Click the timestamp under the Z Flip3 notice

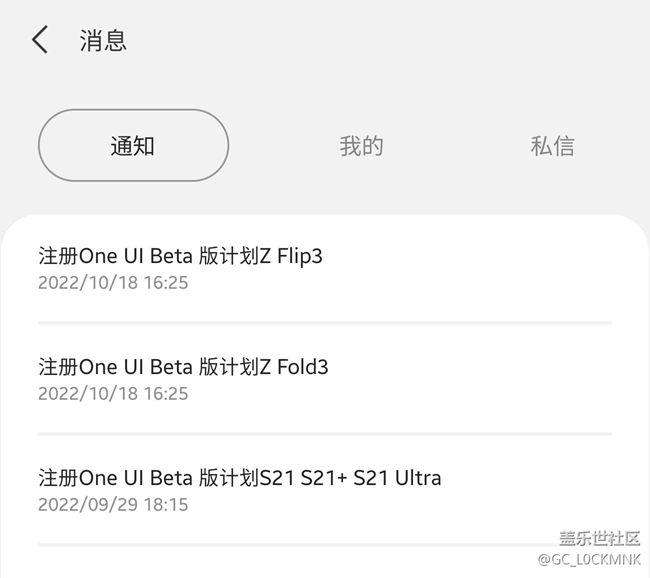tap(113, 283)
